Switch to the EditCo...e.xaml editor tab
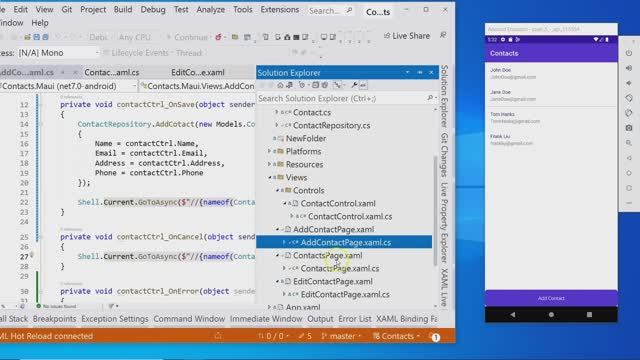The width and height of the screenshot is (640, 360). tap(198, 73)
